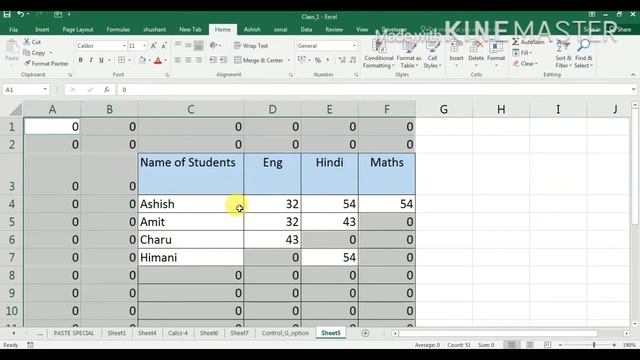The image size is (640, 360).
Task: Click AutoSum sigma icon
Action: [x=516, y=42]
